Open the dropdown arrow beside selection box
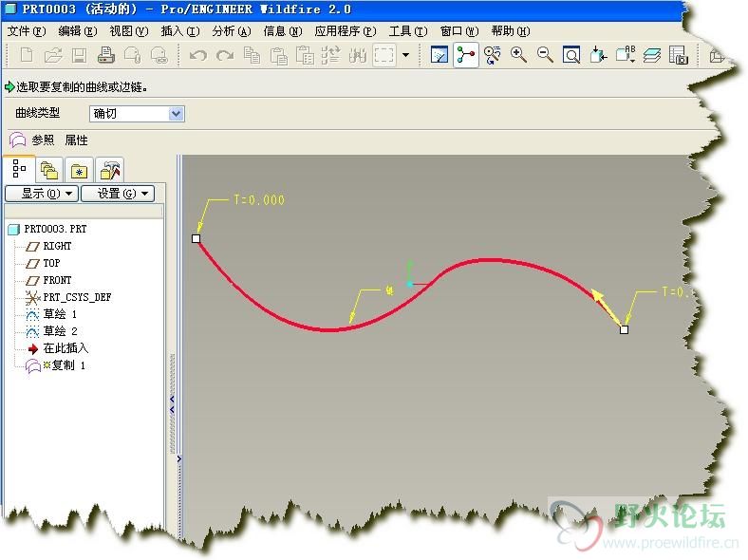Viewport: 748px width, 560px height. pyautogui.click(x=405, y=55)
